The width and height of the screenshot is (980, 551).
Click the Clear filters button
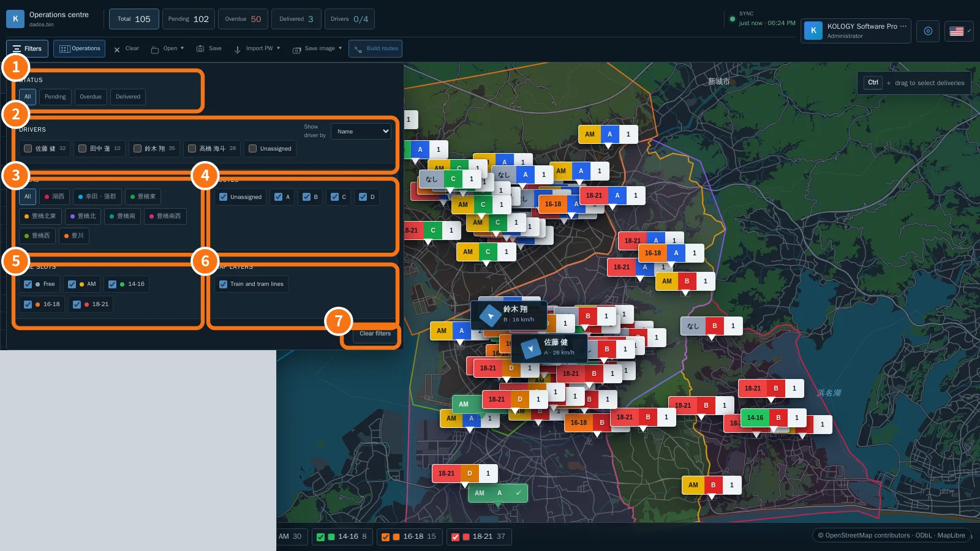click(375, 334)
